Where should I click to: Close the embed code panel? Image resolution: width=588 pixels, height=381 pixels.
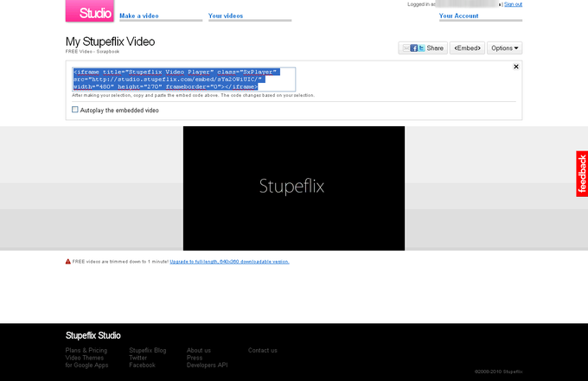(516, 67)
